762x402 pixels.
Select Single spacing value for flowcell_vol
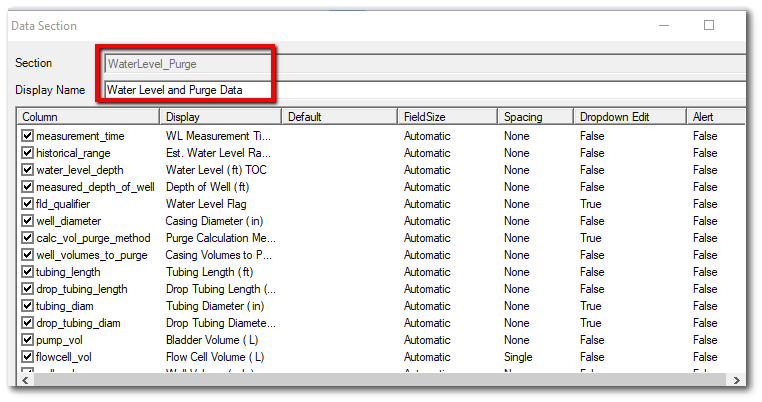tap(519, 357)
